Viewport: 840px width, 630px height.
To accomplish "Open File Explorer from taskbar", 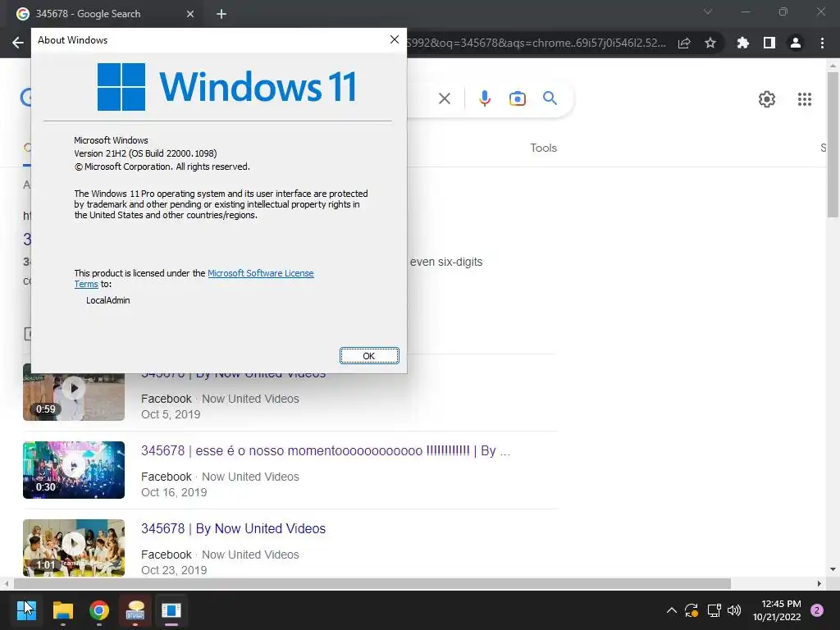I will coord(62,610).
